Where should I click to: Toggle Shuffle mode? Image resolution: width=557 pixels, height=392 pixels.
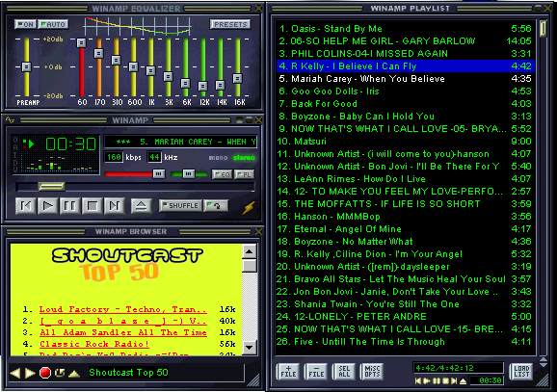point(180,205)
